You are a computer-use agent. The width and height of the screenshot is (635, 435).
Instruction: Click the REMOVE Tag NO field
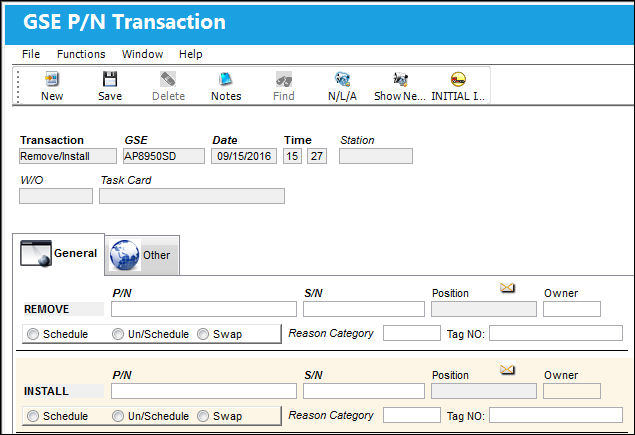[x=556, y=333]
